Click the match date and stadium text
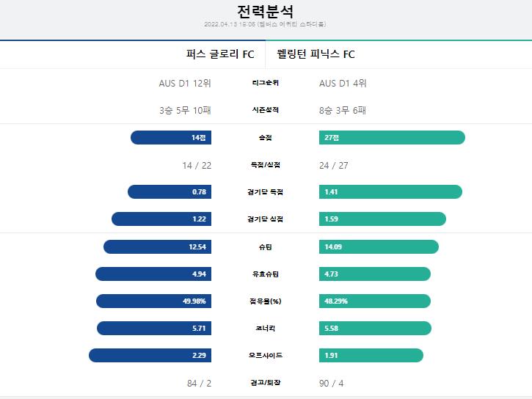The height and width of the screenshot is (399, 532). 265,24
